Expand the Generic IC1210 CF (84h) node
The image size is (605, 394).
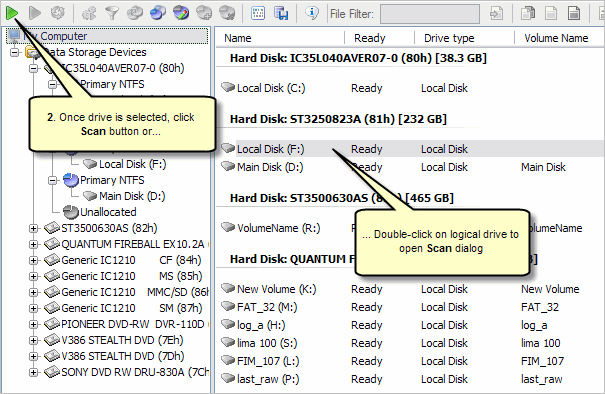tap(34, 260)
